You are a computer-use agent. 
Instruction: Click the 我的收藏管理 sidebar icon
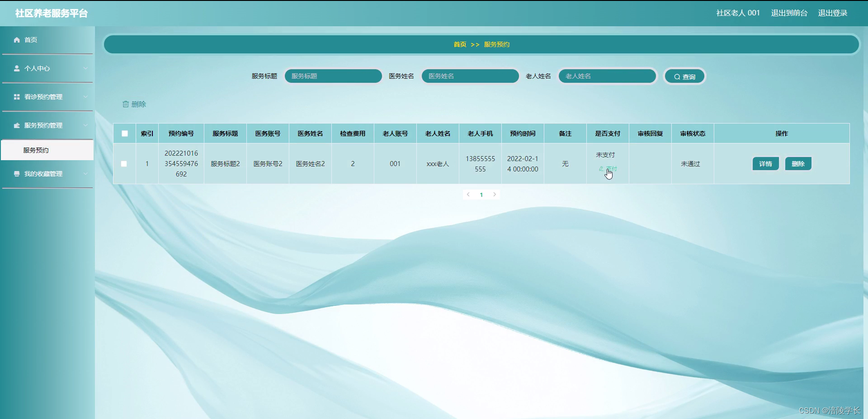tap(16, 174)
